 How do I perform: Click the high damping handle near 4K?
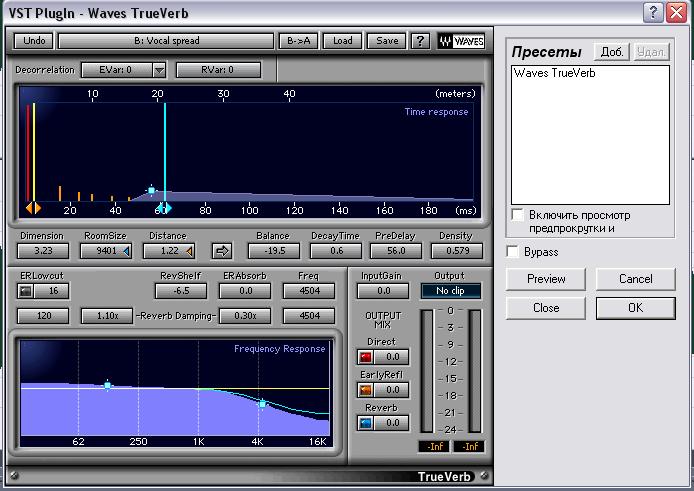(x=262, y=404)
